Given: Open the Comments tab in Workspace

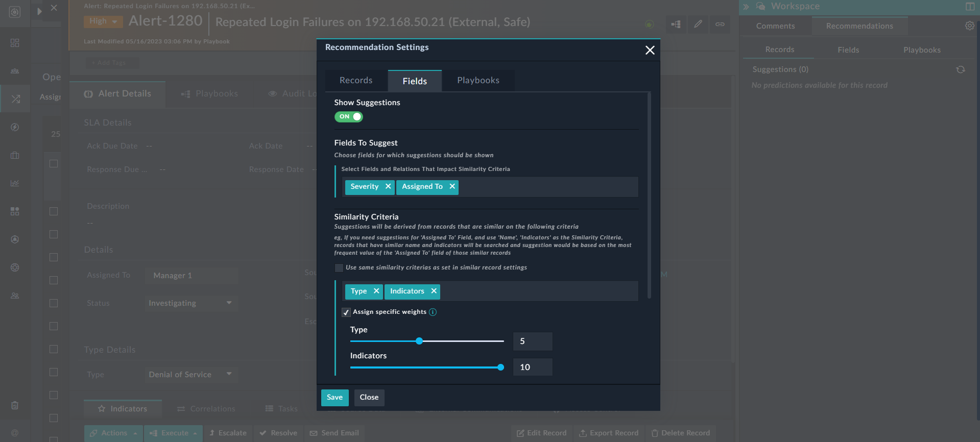Looking at the screenshot, I should [775, 26].
